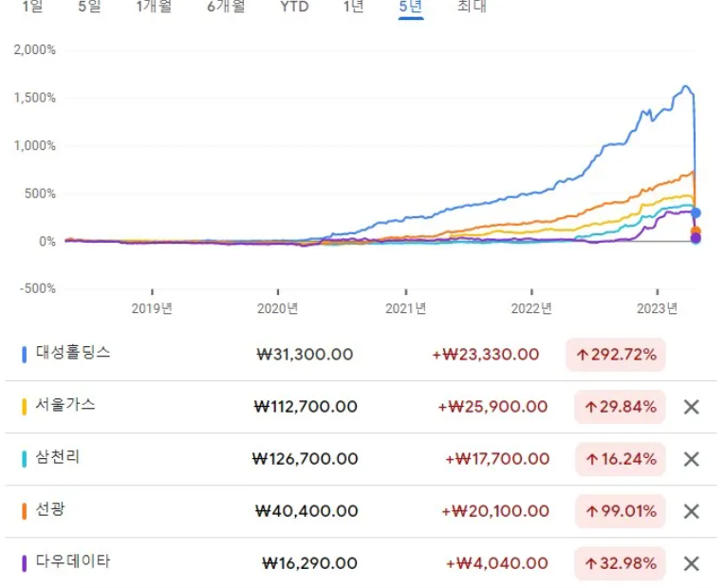724x588 pixels.
Task: Click the ₩40,400.00 price value
Action: click(306, 511)
